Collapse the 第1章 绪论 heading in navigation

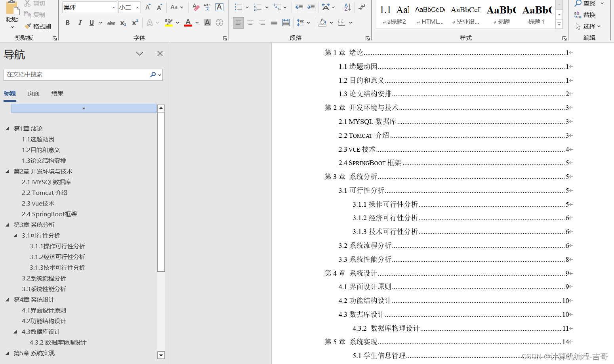pyautogui.click(x=8, y=128)
